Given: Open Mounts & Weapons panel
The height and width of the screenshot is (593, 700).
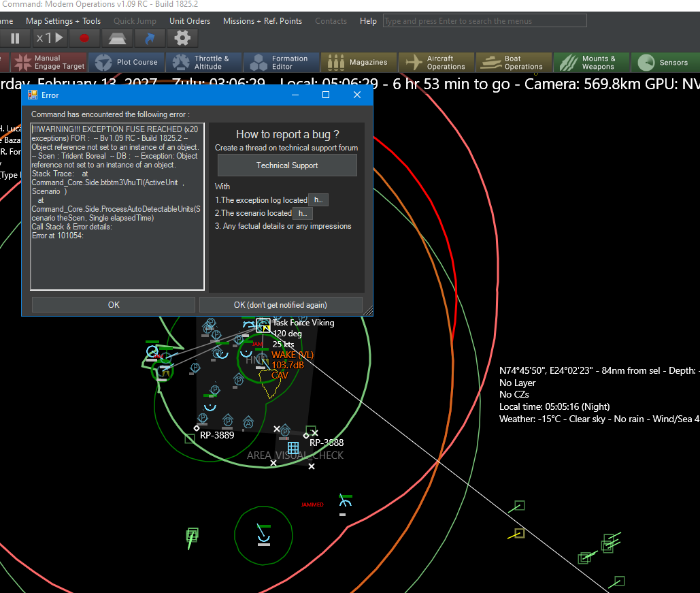Looking at the screenshot, I should pyautogui.click(x=592, y=62).
